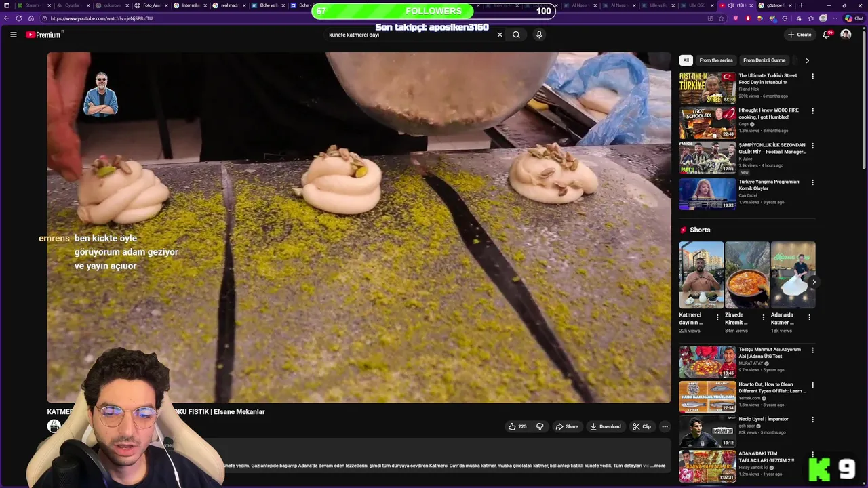Click the browser back arrow
This screenshot has width=868, height=488.
tap(7, 18)
